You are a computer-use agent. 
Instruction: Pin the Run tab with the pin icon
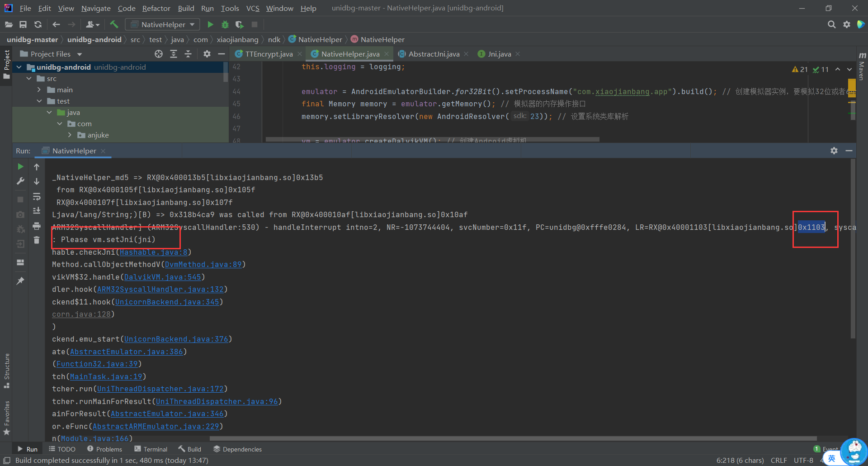(20, 281)
